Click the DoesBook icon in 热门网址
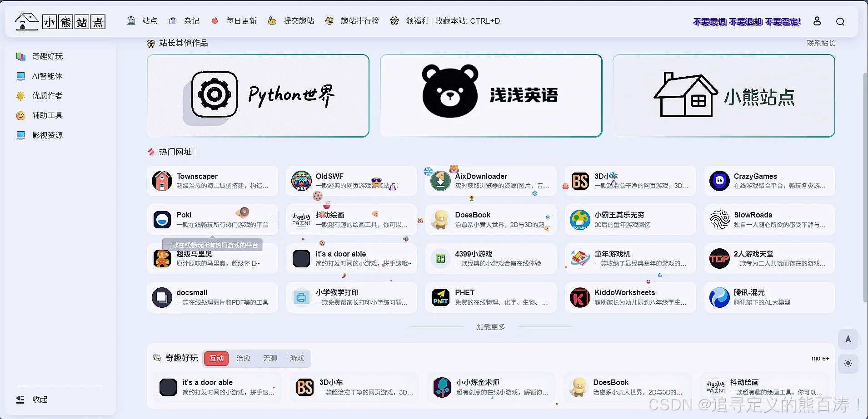The width and height of the screenshot is (868, 419). (440, 220)
